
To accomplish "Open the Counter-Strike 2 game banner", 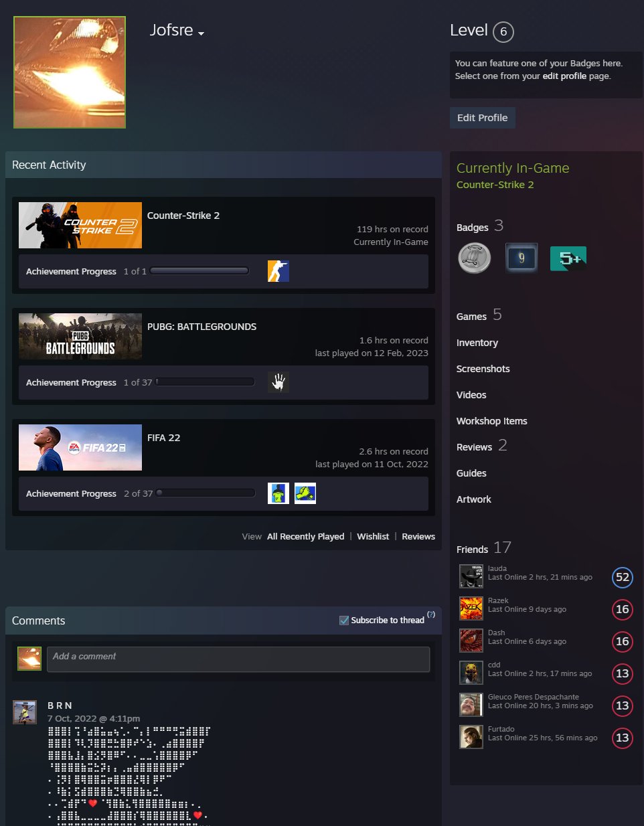I will click(80, 225).
